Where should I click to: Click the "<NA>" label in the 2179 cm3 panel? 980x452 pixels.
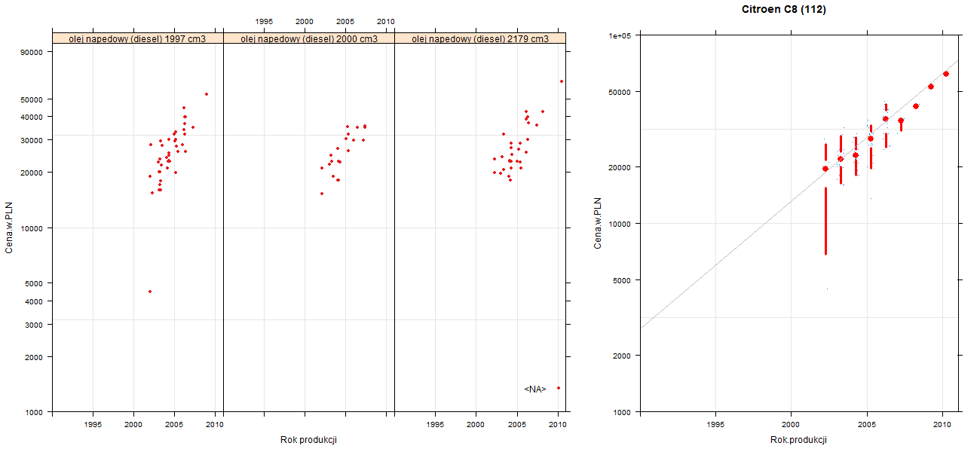click(x=535, y=389)
